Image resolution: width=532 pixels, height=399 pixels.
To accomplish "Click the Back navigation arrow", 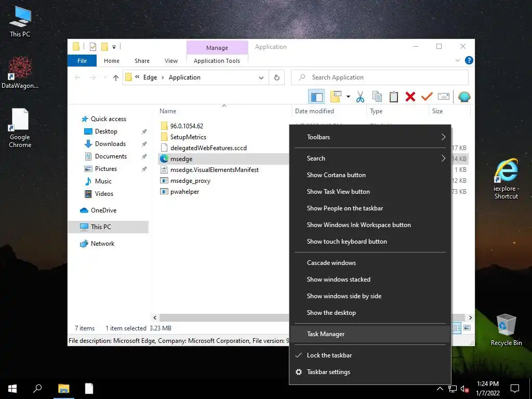I will [77, 78].
